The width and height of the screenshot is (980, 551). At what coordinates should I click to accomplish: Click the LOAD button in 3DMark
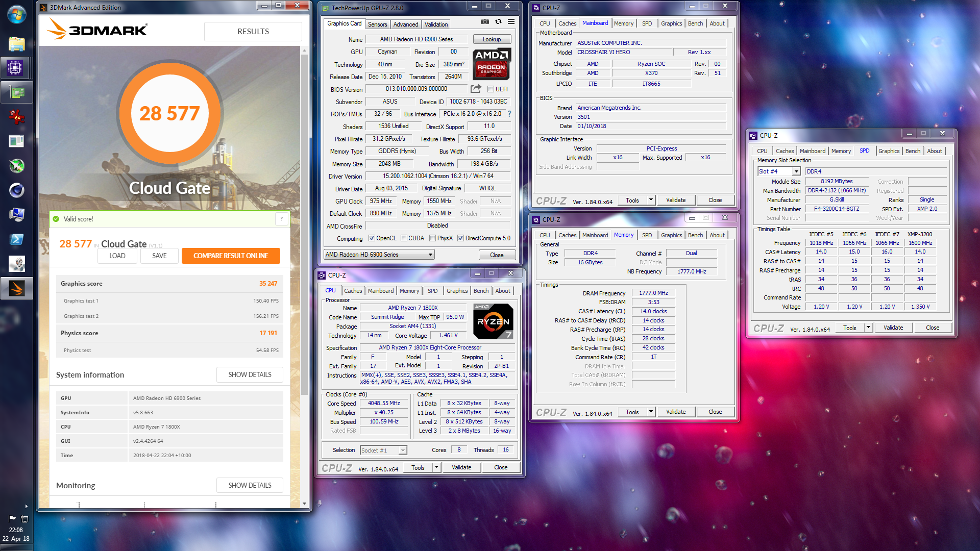click(x=117, y=256)
